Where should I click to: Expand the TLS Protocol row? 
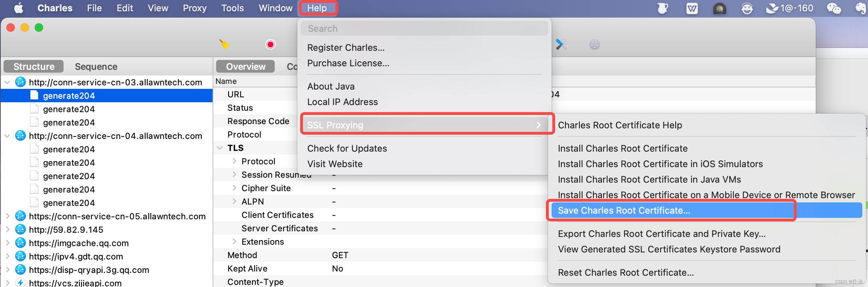click(234, 161)
